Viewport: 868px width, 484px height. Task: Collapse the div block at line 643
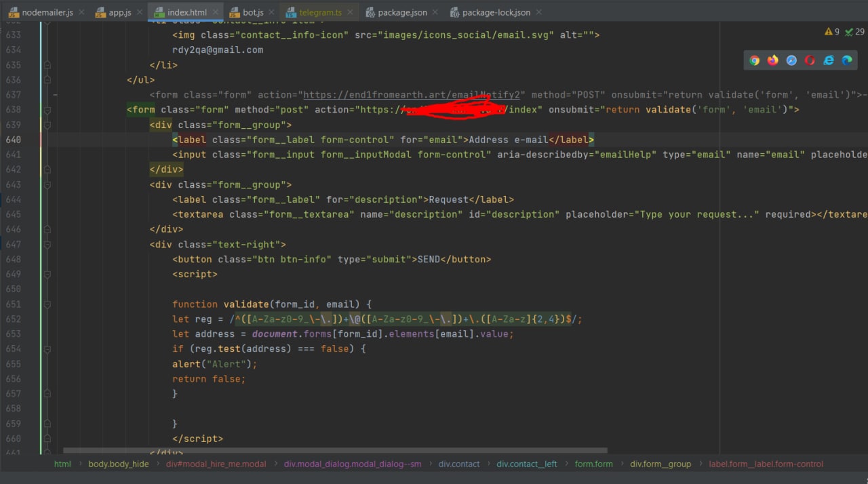pyautogui.click(x=47, y=184)
